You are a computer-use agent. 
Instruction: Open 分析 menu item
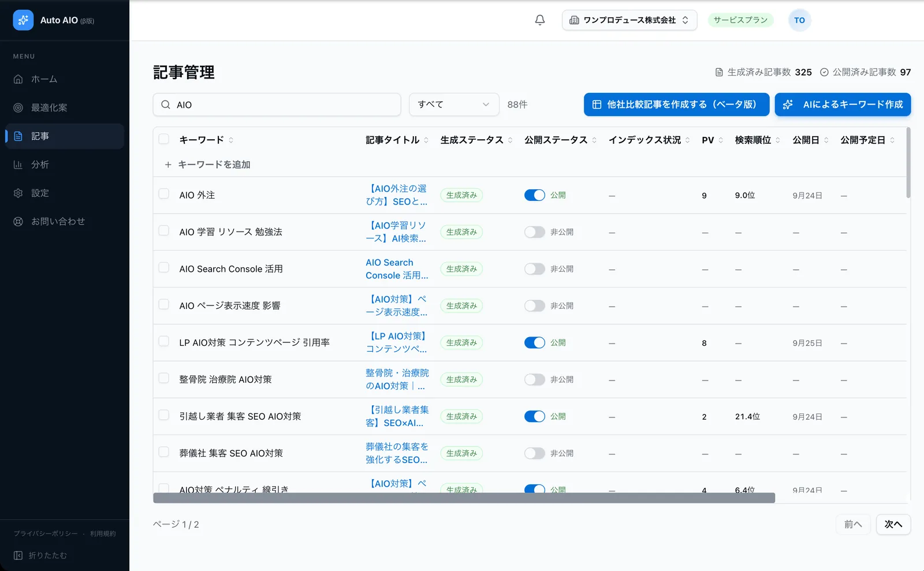point(65,165)
